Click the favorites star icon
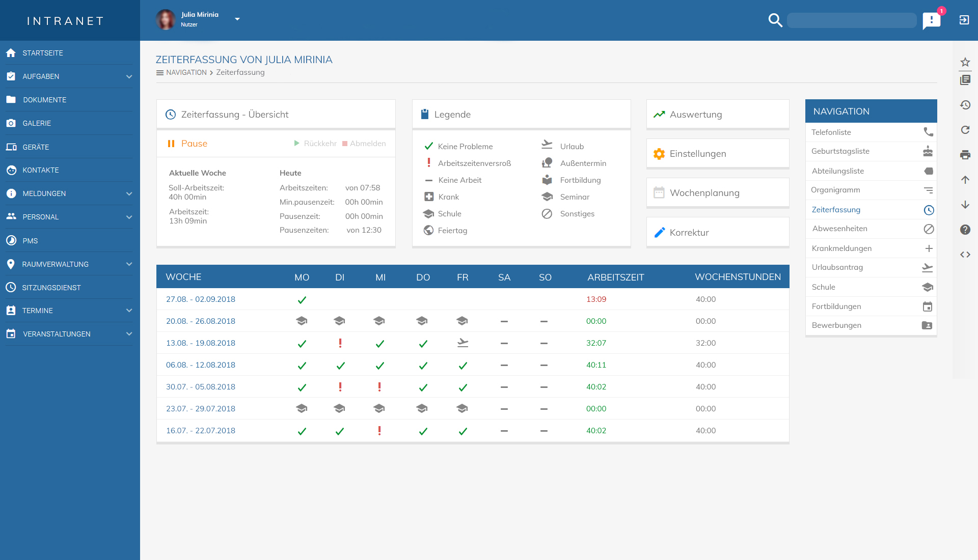This screenshot has width=978, height=560. [x=965, y=62]
